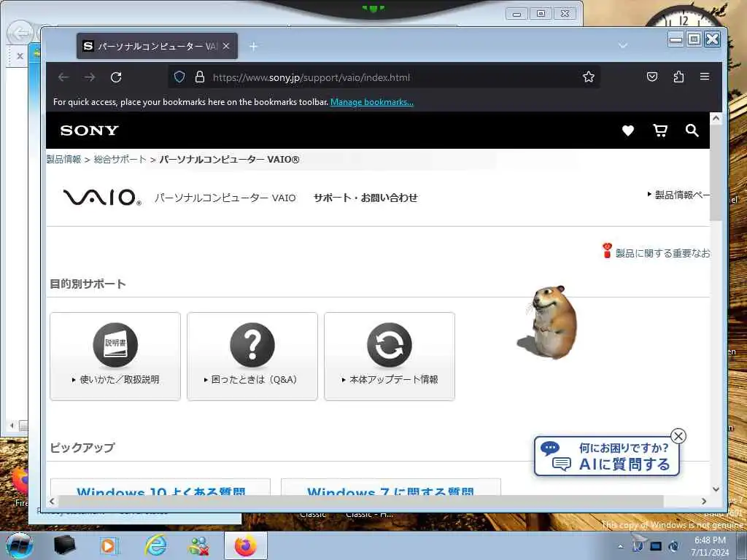Image resolution: width=747 pixels, height=560 pixels.
Task: Open Manage bookmarks link
Action: click(x=372, y=102)
